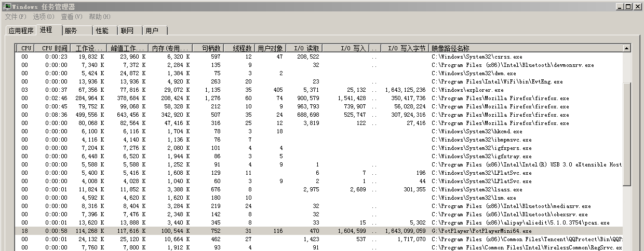Click the vertical scrollbar thumb of process list
The image size is (644, 251).
(627, 134)
